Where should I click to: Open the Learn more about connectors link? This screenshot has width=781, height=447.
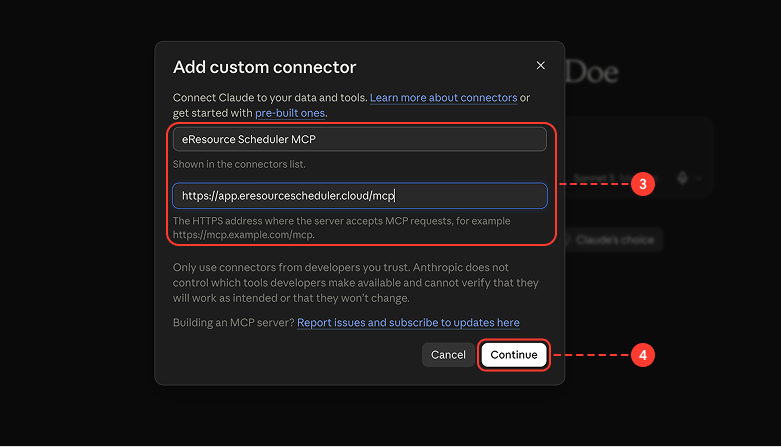(x=443, y=98)
